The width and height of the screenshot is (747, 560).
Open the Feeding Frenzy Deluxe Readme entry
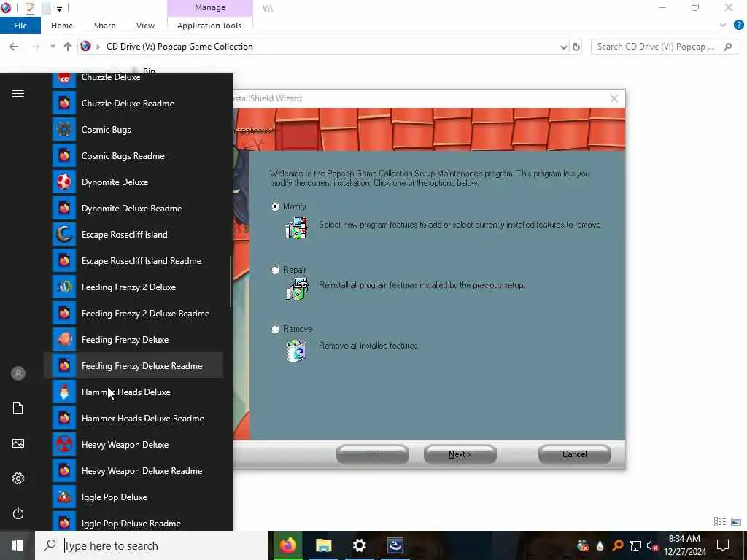pos(133,366)
